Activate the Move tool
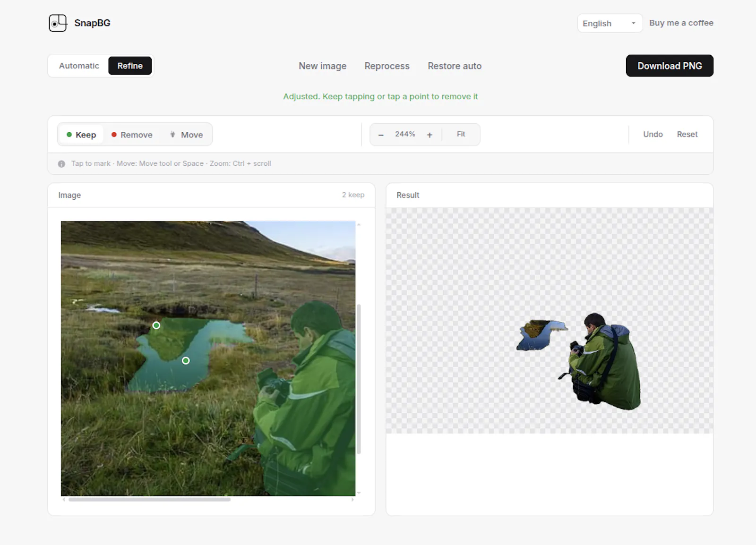 coord(186,135)
